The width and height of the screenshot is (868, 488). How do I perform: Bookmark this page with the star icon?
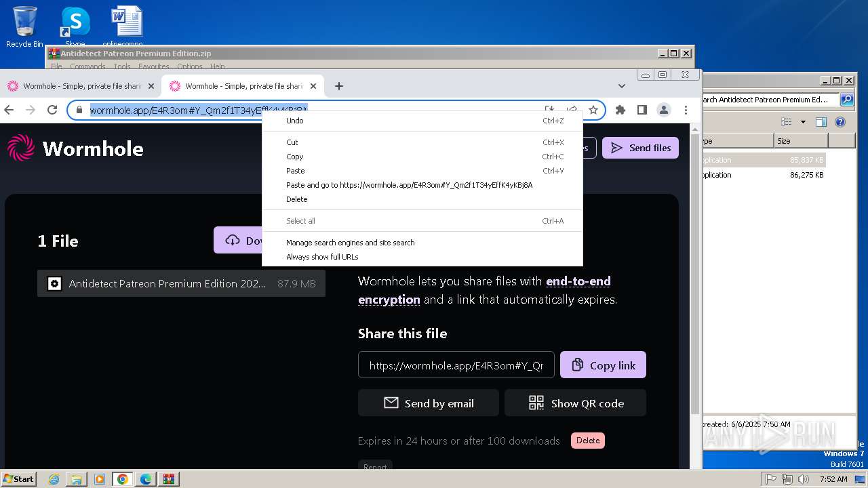593,110
